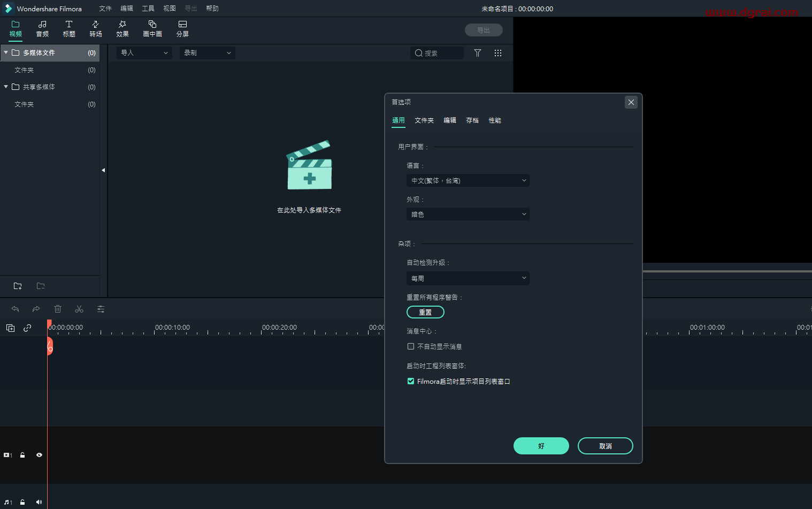812x509 pixels.
Task: Open the 录制 record dropdown
Action: [x=208, y=53]
